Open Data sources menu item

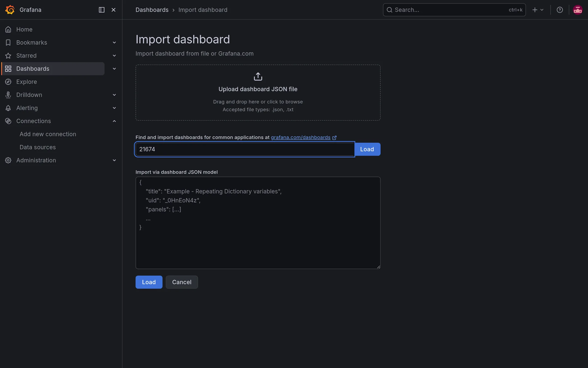(x=38, y=147)
